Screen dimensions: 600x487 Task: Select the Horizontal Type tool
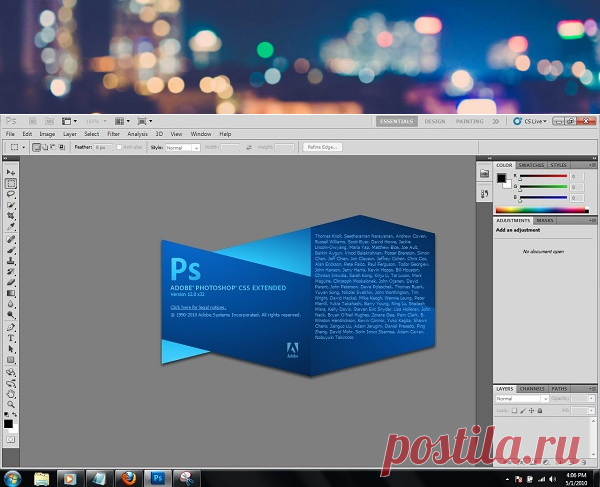(x=11, y=338)
